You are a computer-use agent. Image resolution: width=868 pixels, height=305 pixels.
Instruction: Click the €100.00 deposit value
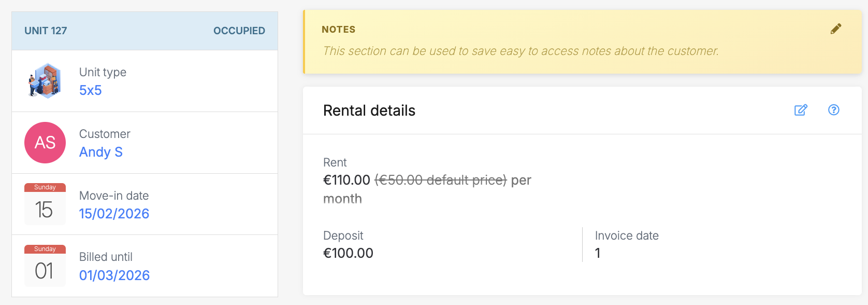[x=348, y=253]
